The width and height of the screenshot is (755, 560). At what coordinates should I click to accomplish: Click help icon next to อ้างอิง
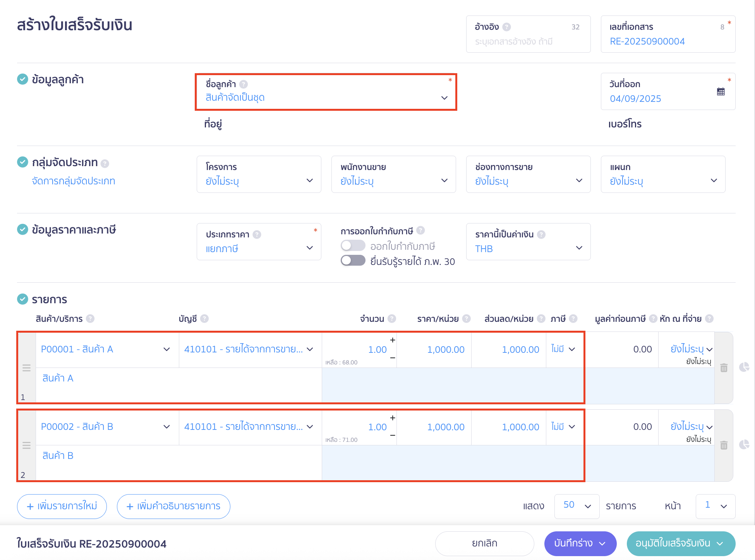coord(506,27)
